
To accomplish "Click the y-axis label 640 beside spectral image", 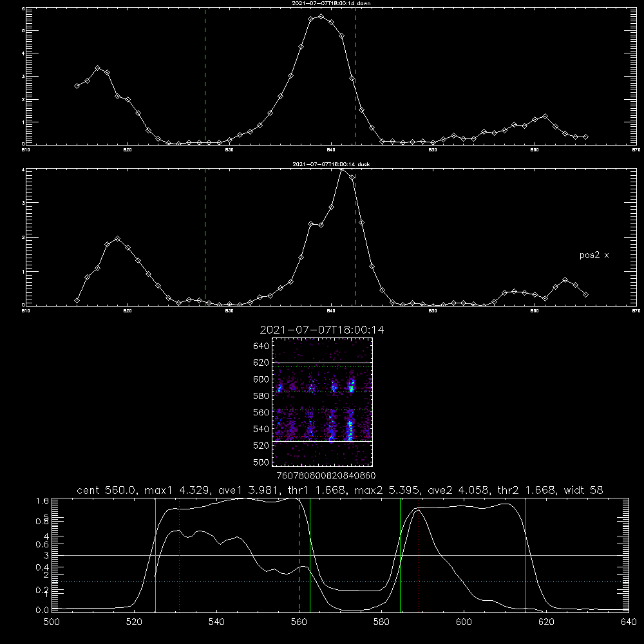I will click(x=261, y=346).
